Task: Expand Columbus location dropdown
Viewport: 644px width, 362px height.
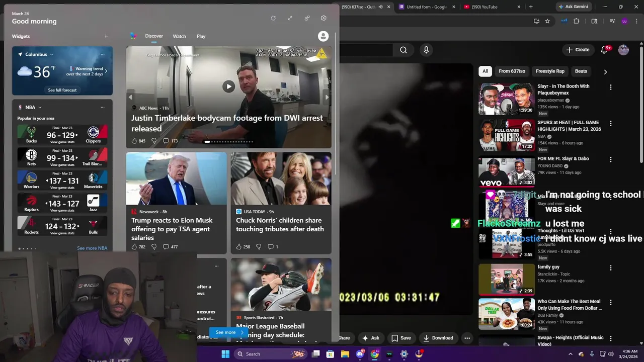Action: pyautogui.click(x=51, y=54)
